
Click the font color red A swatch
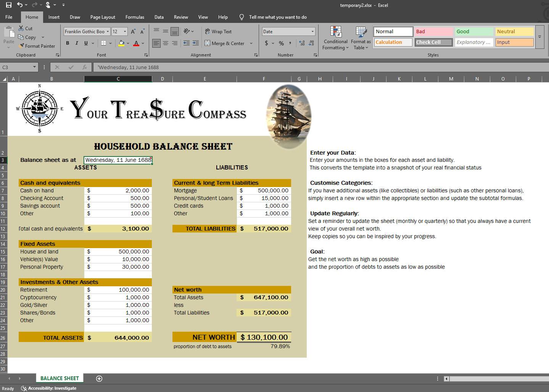coord(136,43)
